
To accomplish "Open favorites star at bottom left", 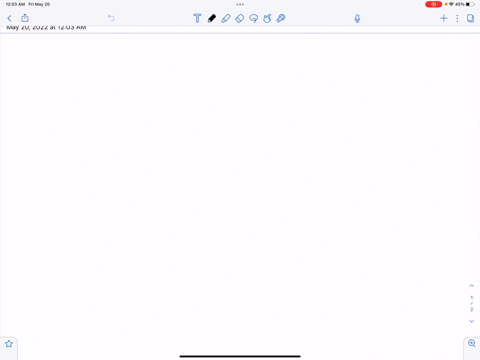I will (9, 344).
